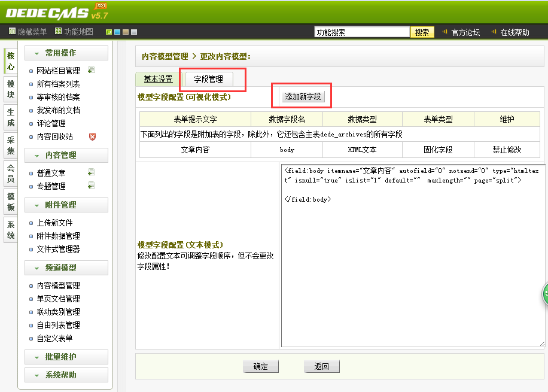Click the red recycle icon beside 内容回收站
Screen dimensions: 548x392
[92, 136]
